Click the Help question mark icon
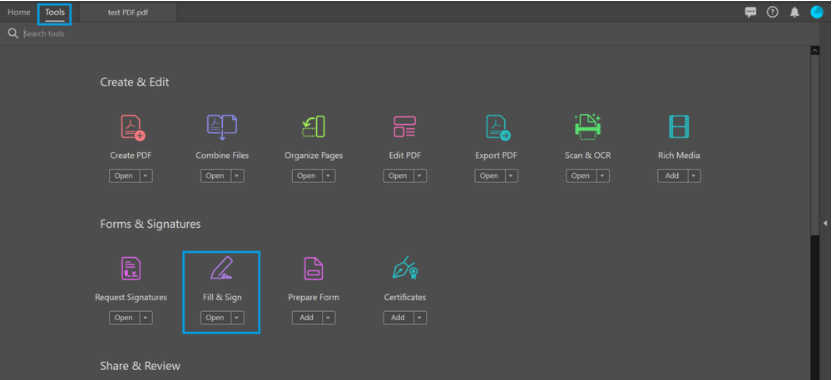832x380 pixels. 773,12
